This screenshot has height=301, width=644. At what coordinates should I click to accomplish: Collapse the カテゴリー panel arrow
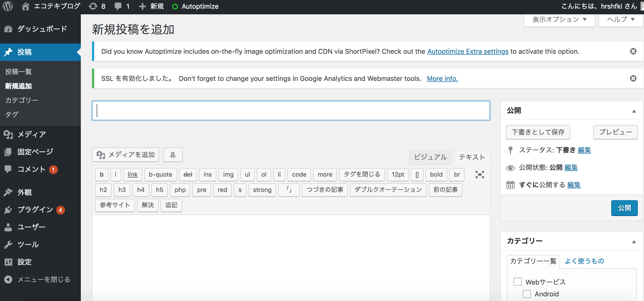[634, 241]
